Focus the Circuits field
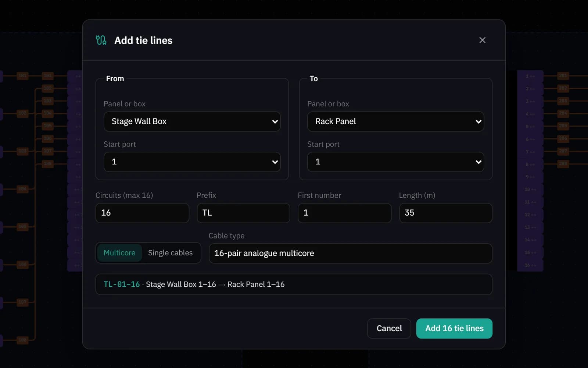This screenshot has width=588, height=368. 142,213
